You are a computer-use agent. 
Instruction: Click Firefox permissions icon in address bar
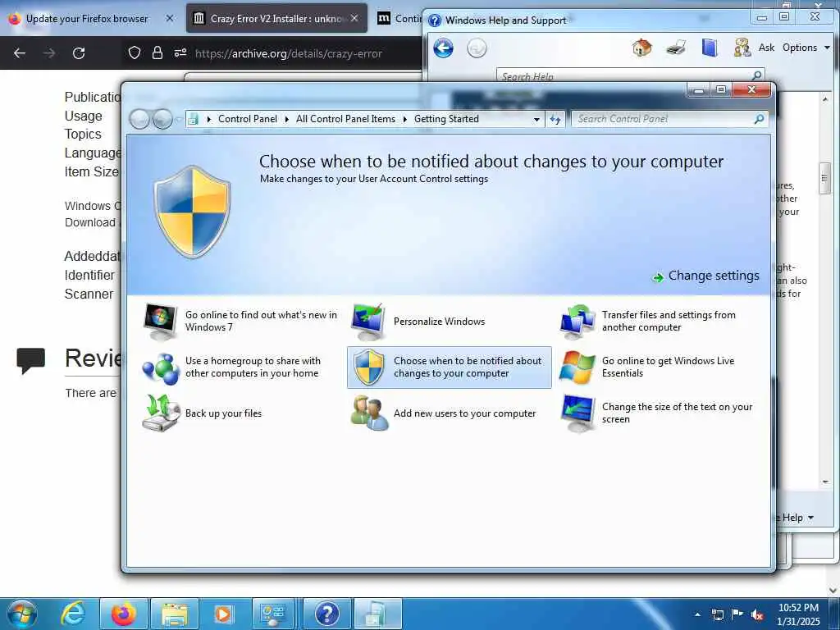point(180,52)
